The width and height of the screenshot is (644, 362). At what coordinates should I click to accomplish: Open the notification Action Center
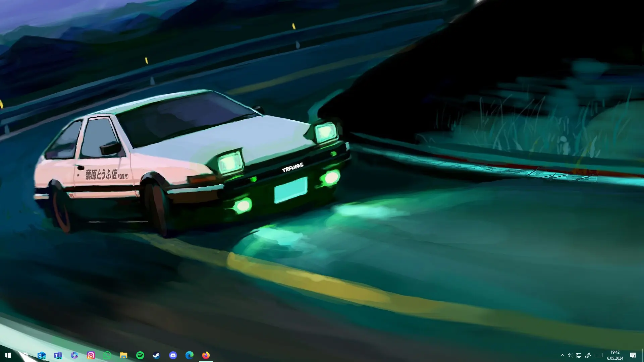[633, 355]
